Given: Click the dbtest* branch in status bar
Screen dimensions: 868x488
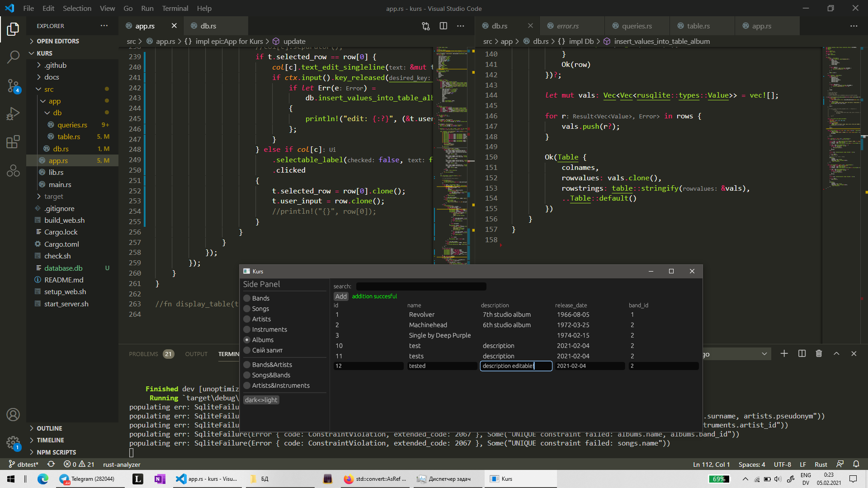Looking at the screenshot, I should (24, 464).
